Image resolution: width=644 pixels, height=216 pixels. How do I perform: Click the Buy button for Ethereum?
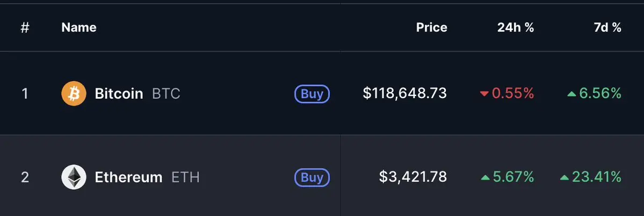(312, 177)
